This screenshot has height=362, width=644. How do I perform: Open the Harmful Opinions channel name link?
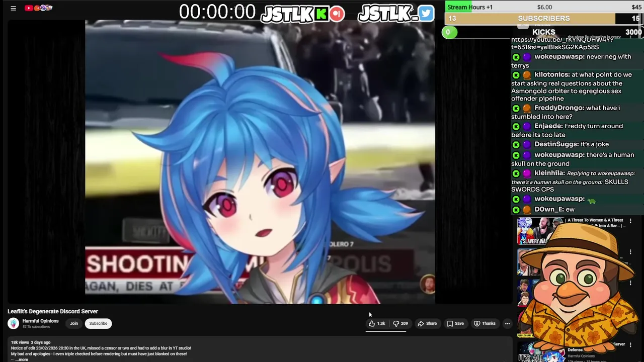point(40,321)
